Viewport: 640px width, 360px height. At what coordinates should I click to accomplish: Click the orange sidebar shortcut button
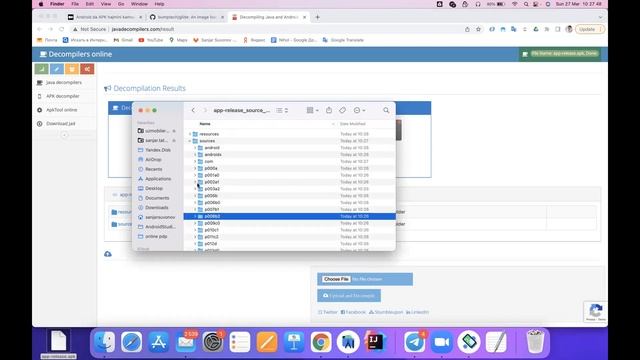72,69
